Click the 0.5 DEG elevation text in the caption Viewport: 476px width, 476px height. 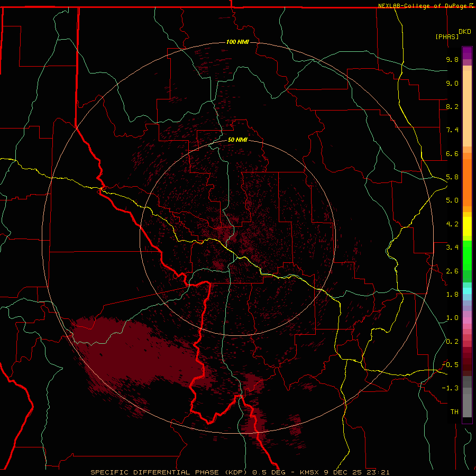pyautogui.click(x=269, y=472)
